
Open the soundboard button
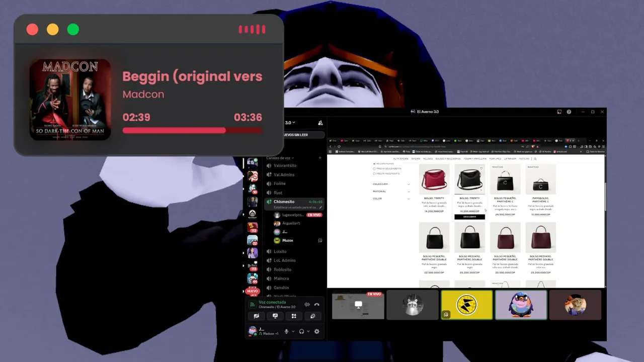click(312, 316)
